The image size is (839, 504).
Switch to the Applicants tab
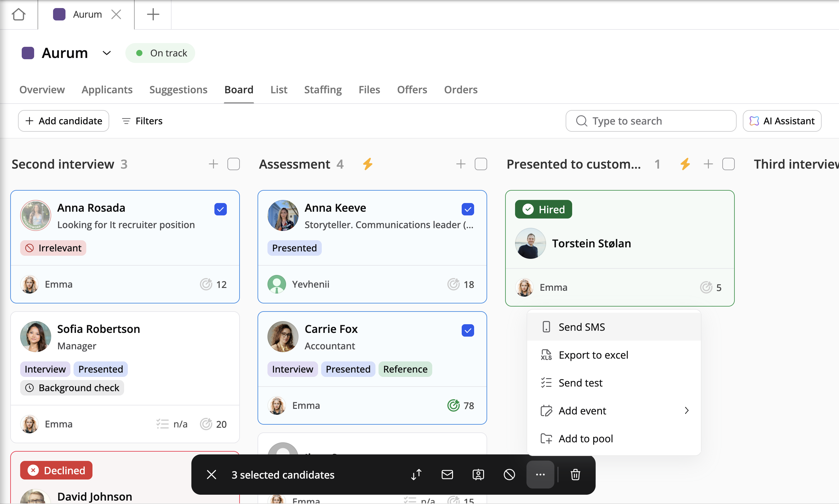107,90
